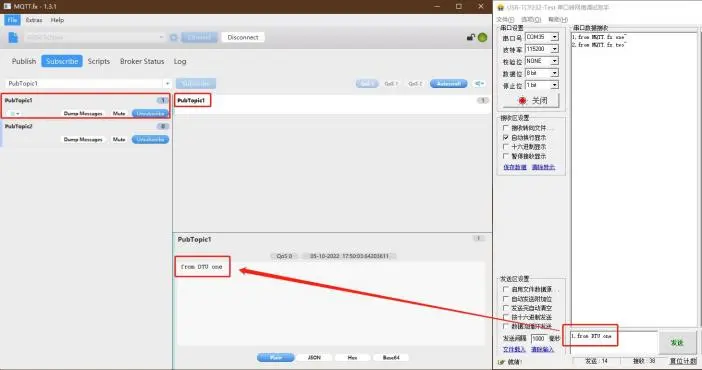Toggle first checkbox in receive settings group

click(506, 128)
